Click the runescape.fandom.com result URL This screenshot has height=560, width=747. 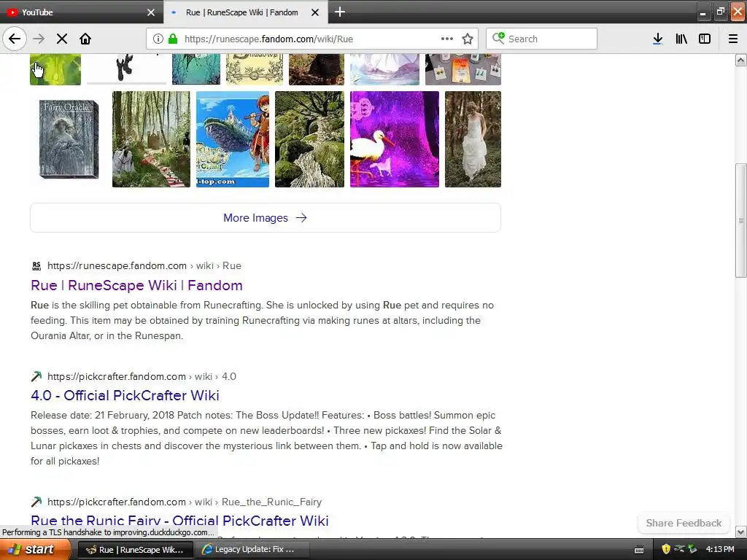pyautogui.click(x=144, y=265)
